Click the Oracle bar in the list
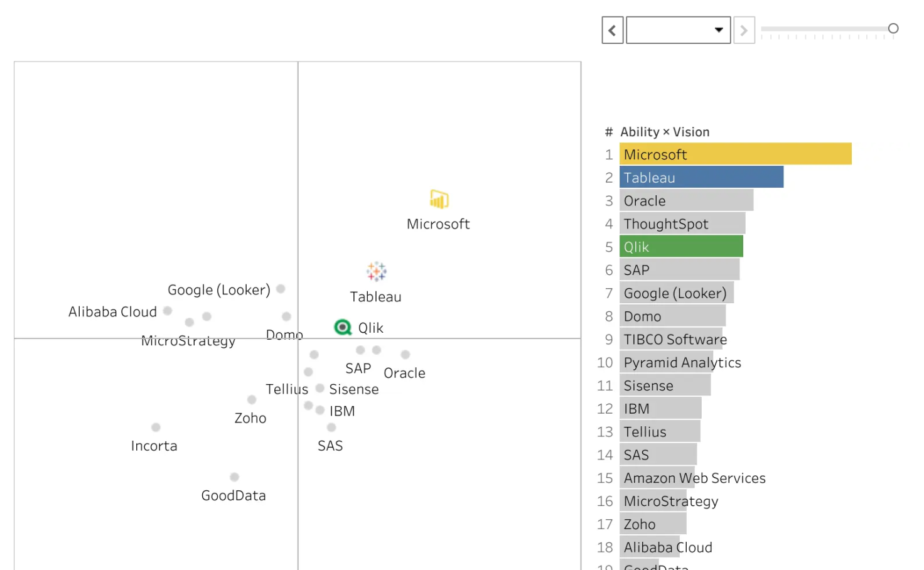The height and width of the screenshot is (570, 924). (686, 200)
